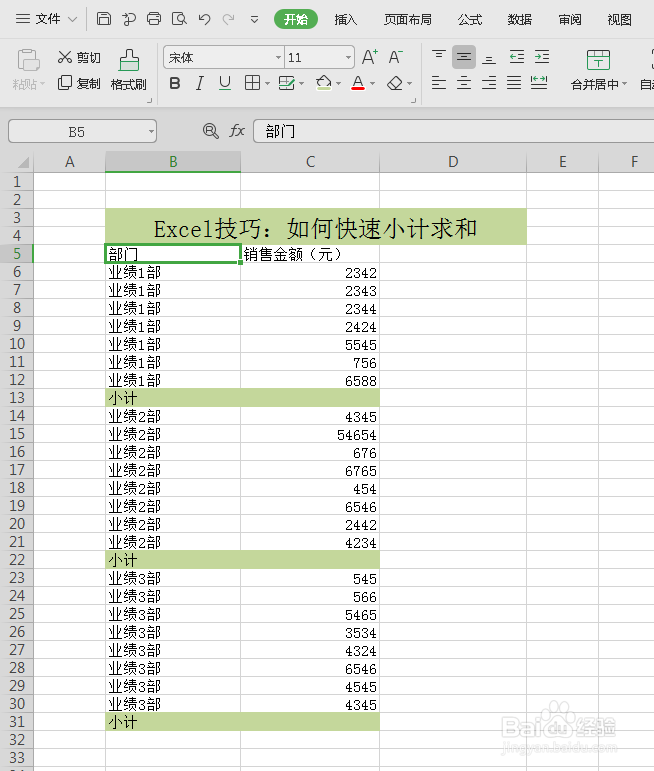
Task: Expand quick access toolbar customize arrow
Action: click(x=254, y=20)
